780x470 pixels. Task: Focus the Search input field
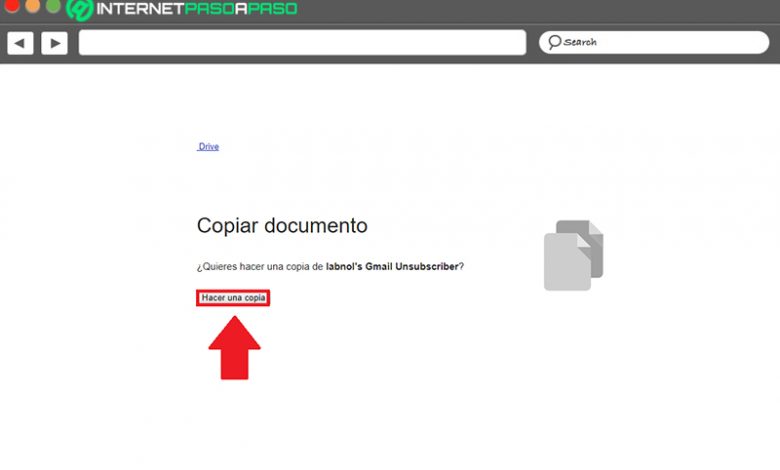coord(654,42)
